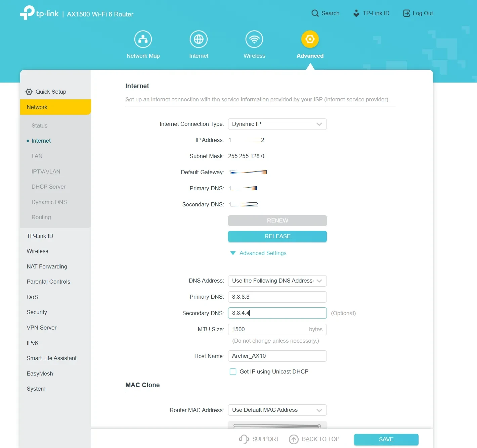477x448 pixels.
Task: Open DHCP Server in the sidebar
Action: tap(48, 187)
